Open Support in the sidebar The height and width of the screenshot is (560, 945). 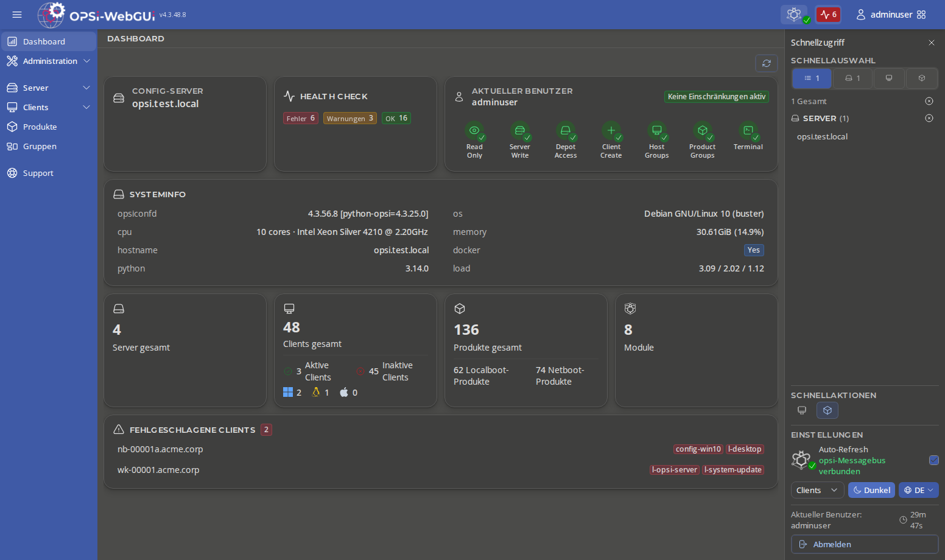point(48,173)
